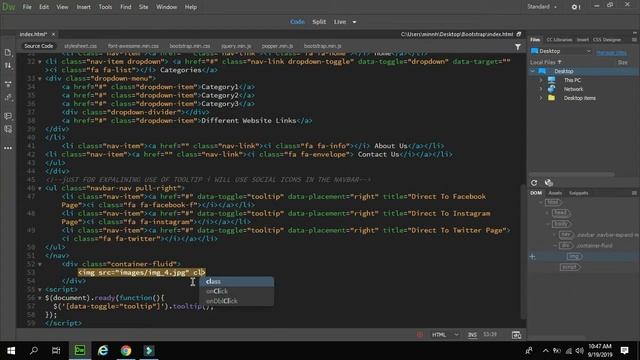Screen dimensions: 640x360
Task: Open the Live view options dropdown arrow
Action: [354, 22]
